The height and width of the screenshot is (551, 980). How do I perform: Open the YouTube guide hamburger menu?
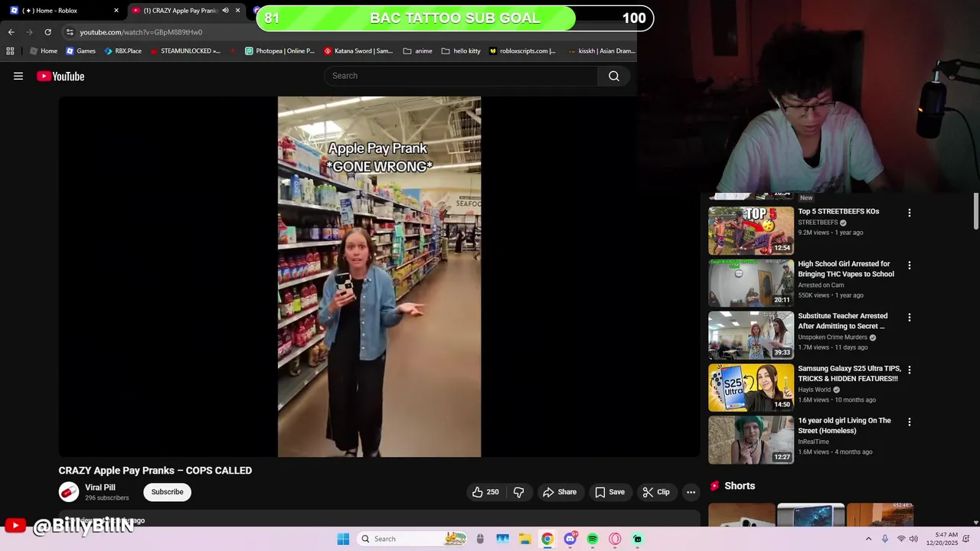point(18,76)
